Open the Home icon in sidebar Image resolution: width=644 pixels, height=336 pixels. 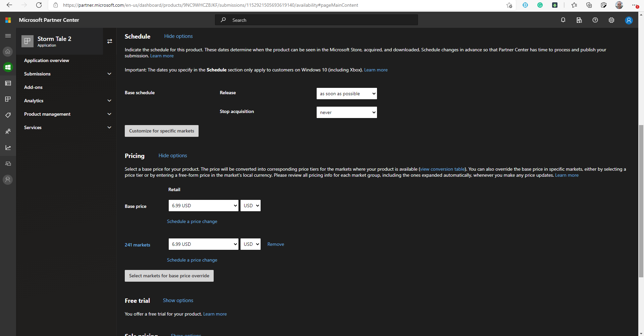click(x=8, y=51)
